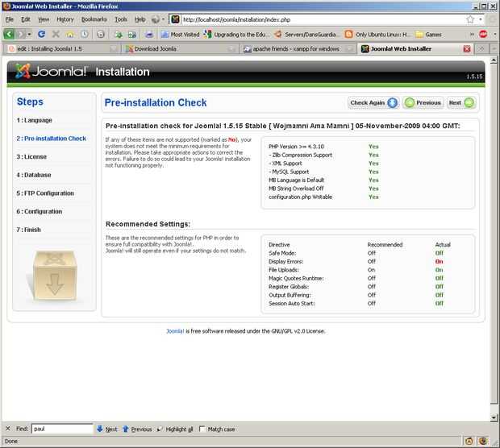The width and height of the screenshot is (500, 448).
Task: Click the vertical scrollbar up arrow
Action: pyautogui.click(x=494, y=60)
